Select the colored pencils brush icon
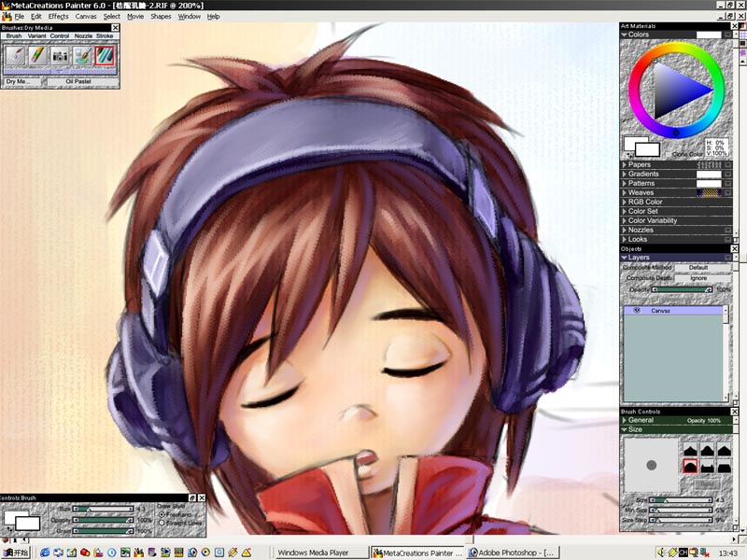The width and height of the screenshot is (747, 560). [37, 56]
